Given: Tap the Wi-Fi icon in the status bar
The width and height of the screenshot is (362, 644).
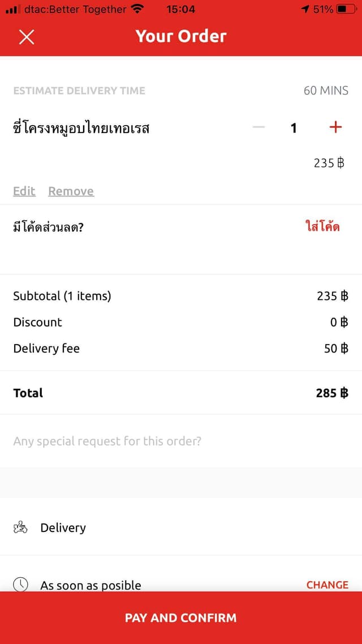Looking at the screenshot, I should tap(136, 8).
